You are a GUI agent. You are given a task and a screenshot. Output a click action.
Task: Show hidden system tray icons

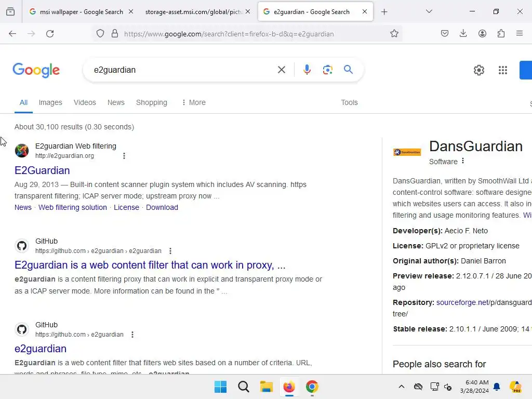(x=402, y=387)
